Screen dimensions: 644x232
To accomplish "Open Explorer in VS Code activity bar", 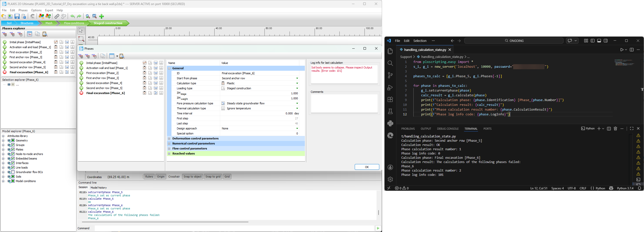I will [x=390, y=51].
